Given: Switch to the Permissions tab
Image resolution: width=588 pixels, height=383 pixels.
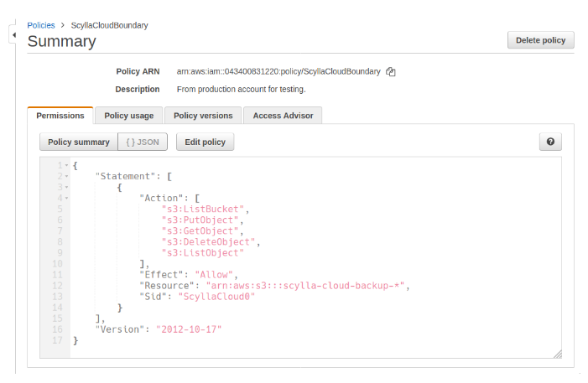Looking at the screenshot, I should (x=60, y=116).
